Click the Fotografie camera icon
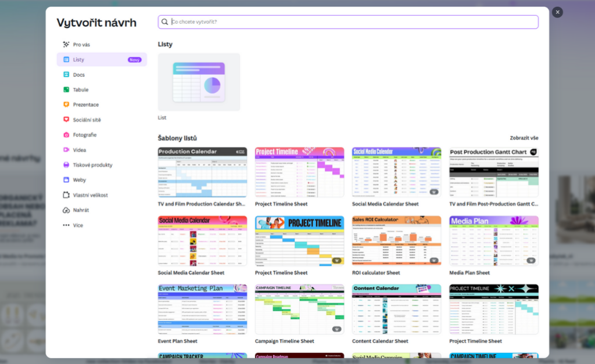Image resolution: width=595 pixels, height=364 pixels. point(66,135)
